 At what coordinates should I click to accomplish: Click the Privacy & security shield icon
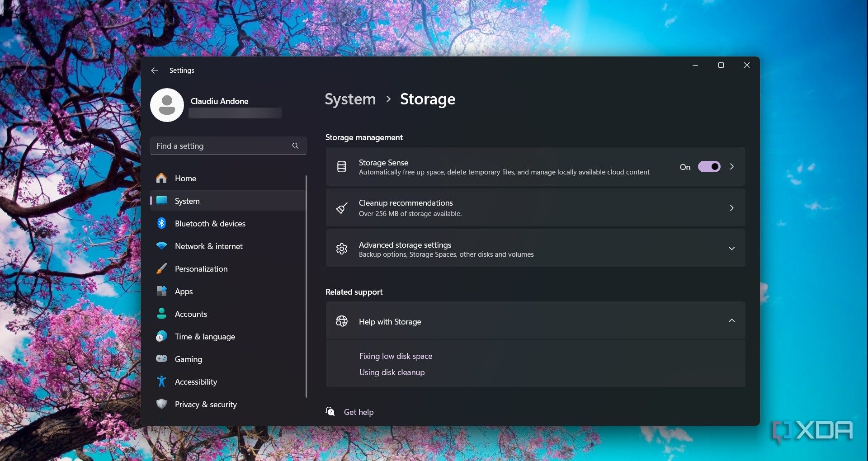161,404
